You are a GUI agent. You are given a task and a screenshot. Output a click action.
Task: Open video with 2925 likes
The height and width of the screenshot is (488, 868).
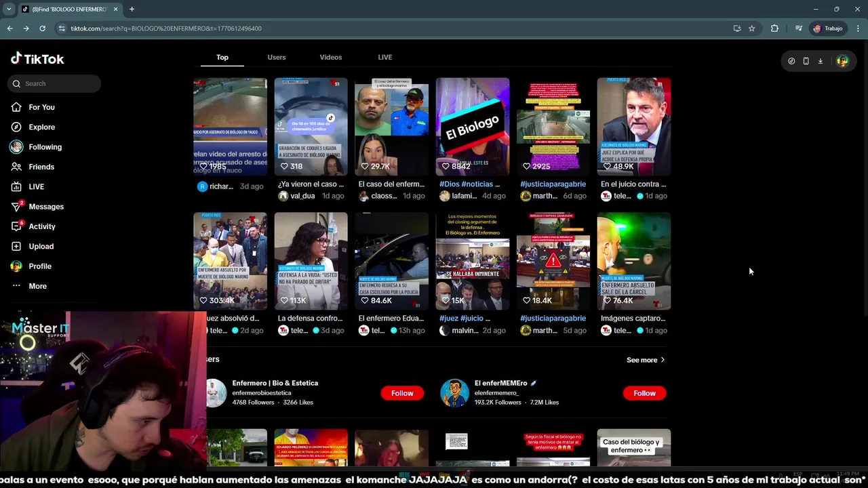pyautogui.click(x=553, y=127)
